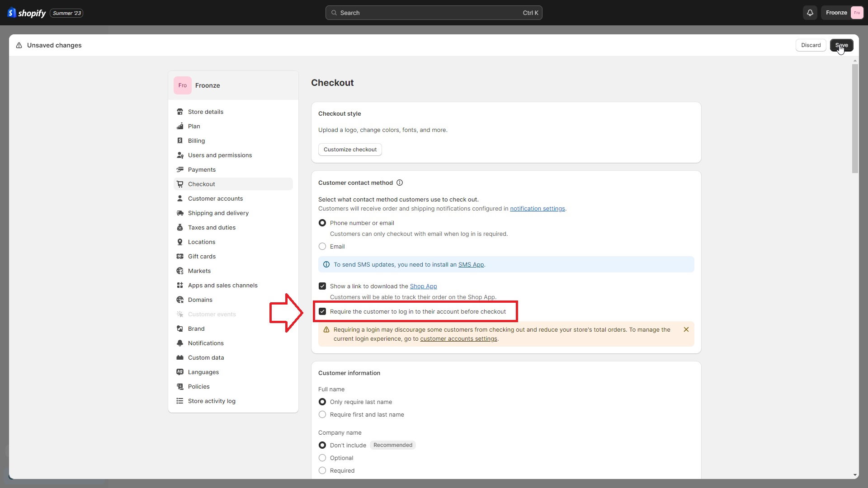This screenshot has height=488, width=868.
Task: Select Only require last name
Action: [322, 402]
